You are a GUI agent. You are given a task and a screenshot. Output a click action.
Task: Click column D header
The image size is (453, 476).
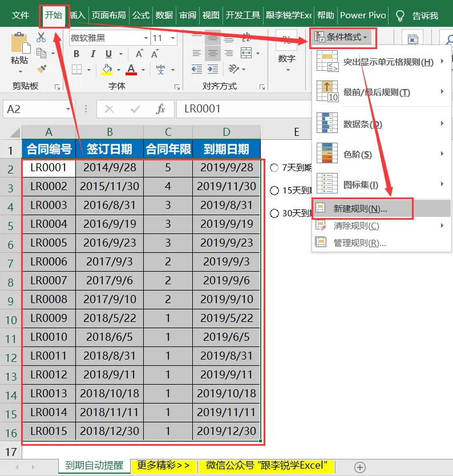[226, 132]
